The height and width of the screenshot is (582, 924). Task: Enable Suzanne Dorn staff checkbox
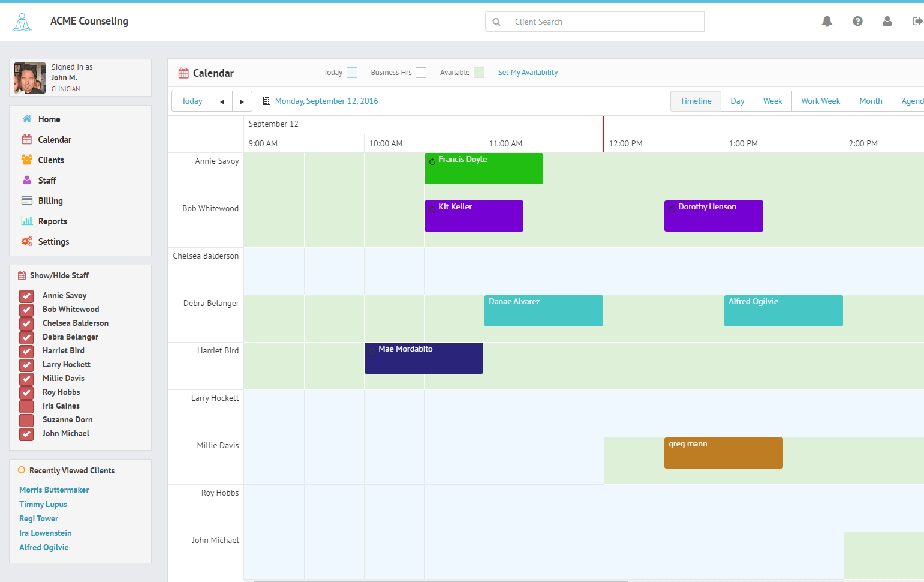(26, 420)
